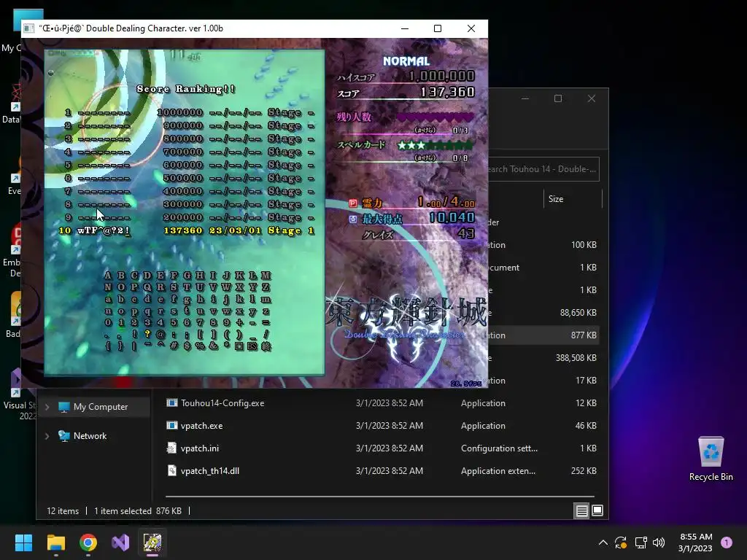Click the Configuration sett... type cell

499,448
